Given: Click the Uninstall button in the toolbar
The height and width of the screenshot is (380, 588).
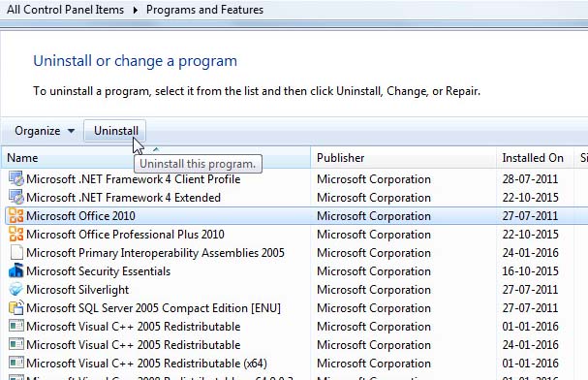Looking at the screenshot, I should pyautogui.click(x=114, y=131).
